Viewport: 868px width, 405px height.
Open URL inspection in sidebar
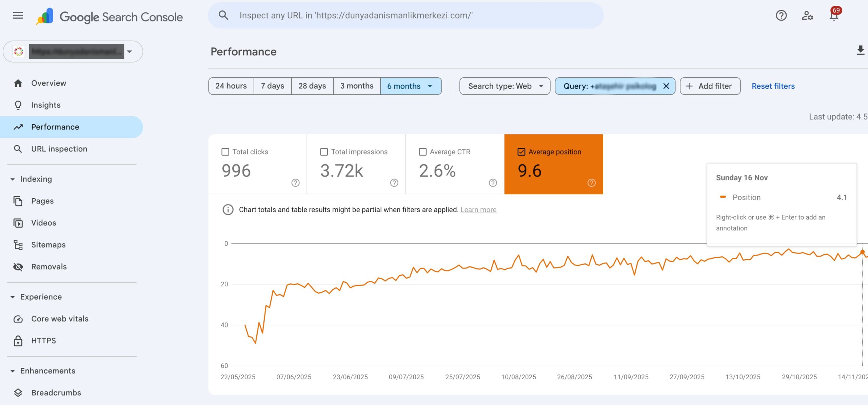click(x=59, y=149)
